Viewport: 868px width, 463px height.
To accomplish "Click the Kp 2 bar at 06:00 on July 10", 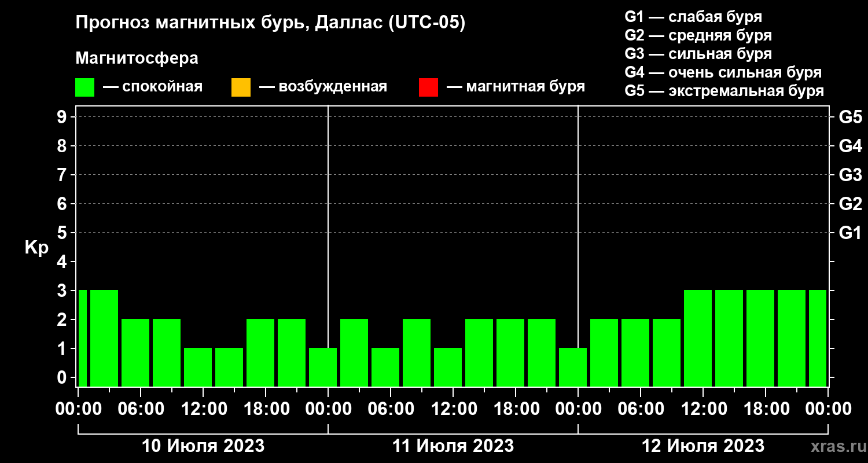I will pos(135,352).
